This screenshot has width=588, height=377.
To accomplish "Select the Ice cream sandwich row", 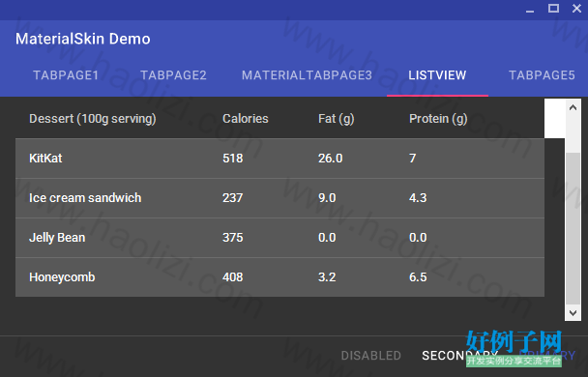I will point(279,198).
